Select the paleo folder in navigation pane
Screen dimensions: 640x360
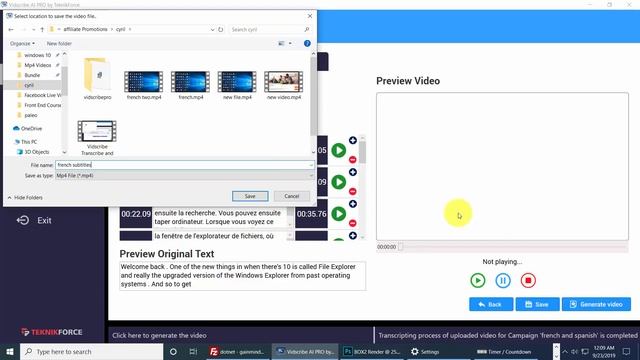pyautogui.click(x=31, y=115)
